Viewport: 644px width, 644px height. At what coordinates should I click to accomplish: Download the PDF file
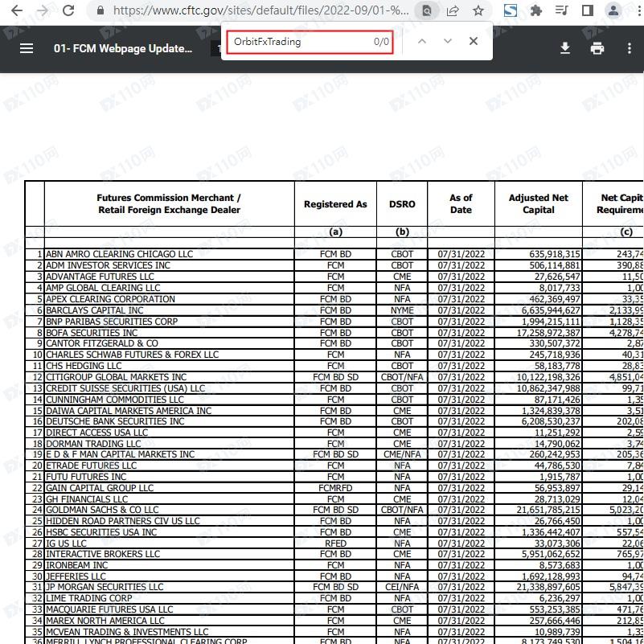(565, 48)
